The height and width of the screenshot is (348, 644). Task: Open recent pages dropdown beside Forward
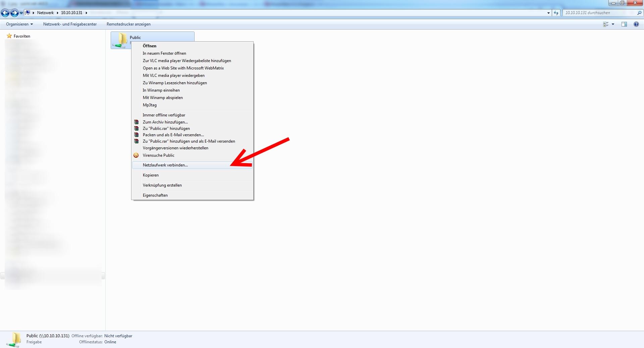click(21, 13)
